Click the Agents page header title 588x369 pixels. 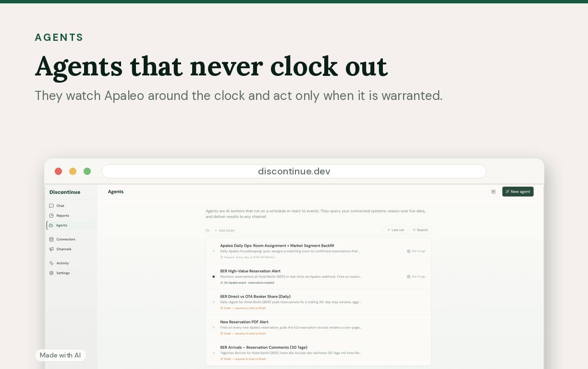(x=116, y=192)
